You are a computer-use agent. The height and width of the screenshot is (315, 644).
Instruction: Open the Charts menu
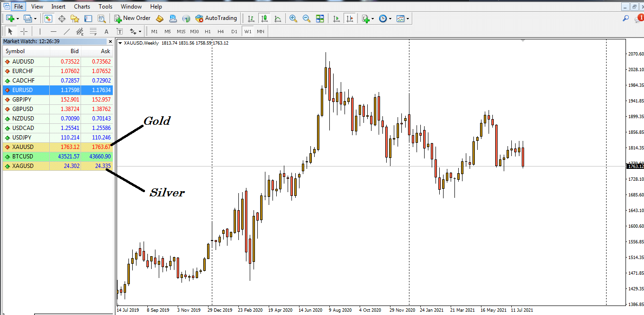tap(82, 7)
